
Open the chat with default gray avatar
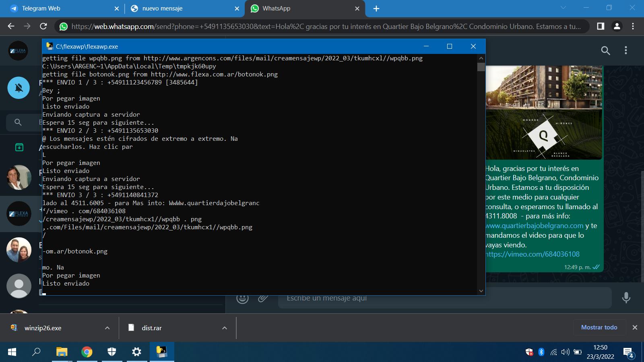(x=19, y=286)
